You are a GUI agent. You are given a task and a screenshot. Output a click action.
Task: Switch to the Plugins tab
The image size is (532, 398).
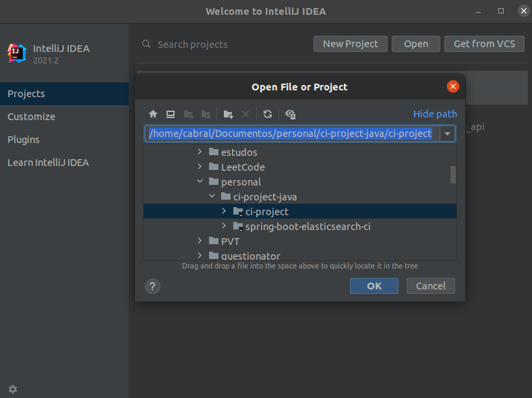tap(65, 140)
